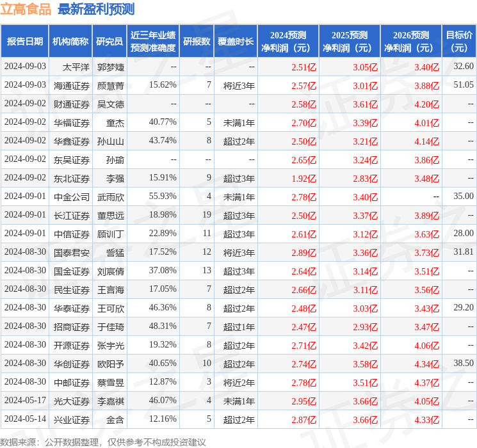
Task: Select the 华福证券 institution cell
Action: (x=72, y=123)
